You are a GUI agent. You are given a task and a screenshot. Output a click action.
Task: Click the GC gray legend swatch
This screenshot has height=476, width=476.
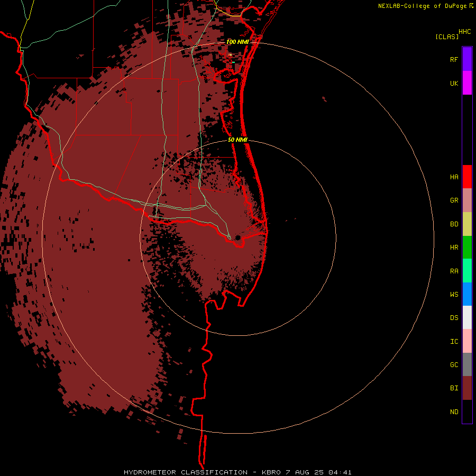(x=467, y=364)
